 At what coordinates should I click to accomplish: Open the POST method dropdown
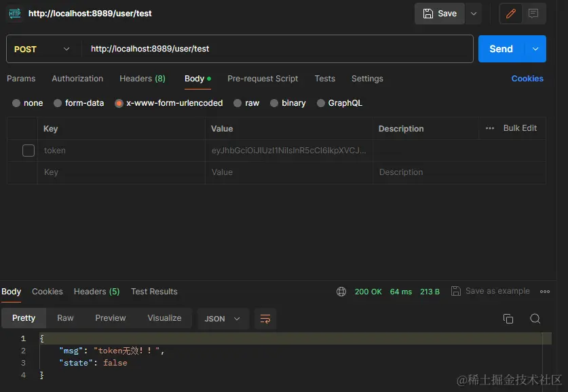coord(41,49)
